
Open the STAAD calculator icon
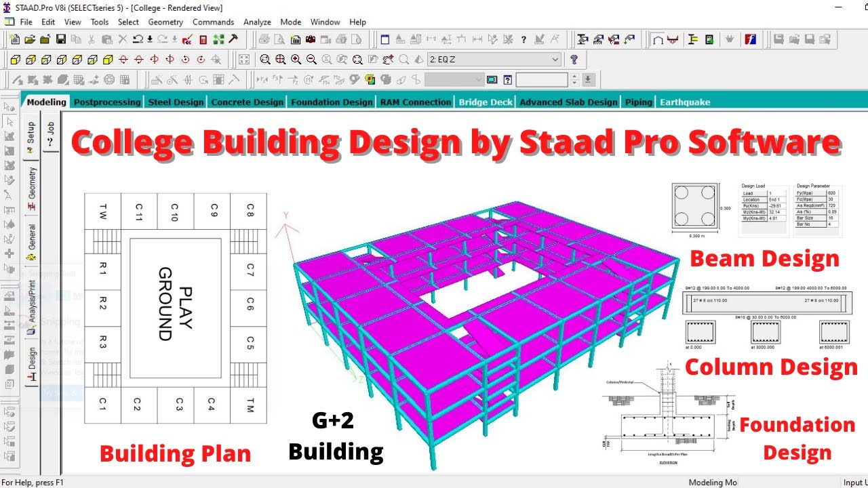tap(203, 39)
